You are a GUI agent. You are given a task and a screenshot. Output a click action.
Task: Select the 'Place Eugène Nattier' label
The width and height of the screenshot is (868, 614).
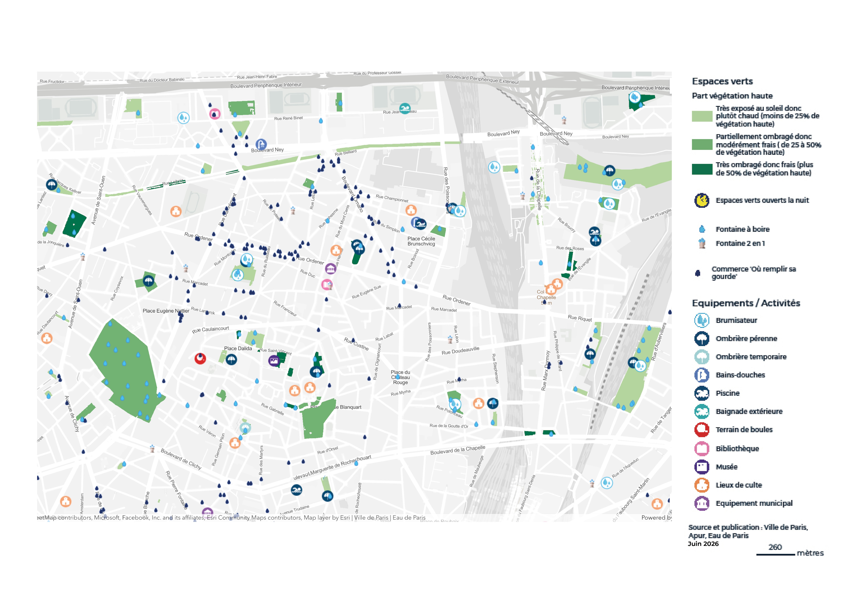[x=166, y=311]
